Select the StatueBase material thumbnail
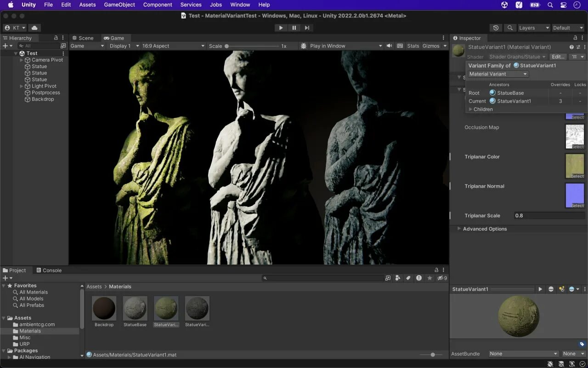The width and height of the screenshot is (588, 368). 135,308
